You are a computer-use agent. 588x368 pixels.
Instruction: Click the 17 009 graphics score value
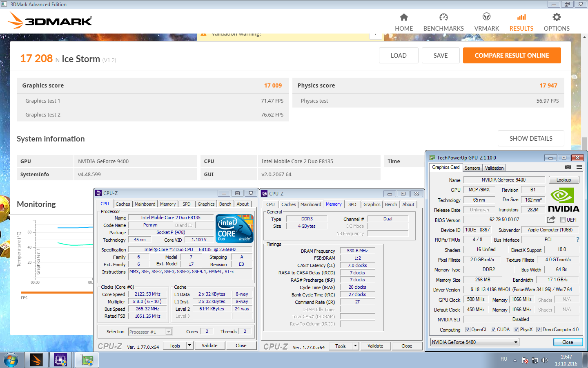pyautogui.click(x=273, y=85)
